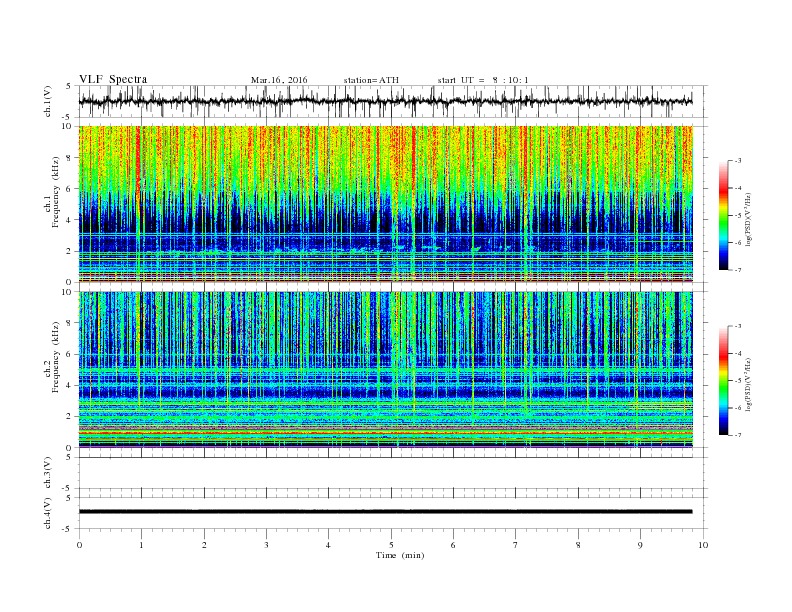The width and height of the screenshot is (792, 612).
Task: Click the ch.1 frequency tick label "10"
Action: 69,126
